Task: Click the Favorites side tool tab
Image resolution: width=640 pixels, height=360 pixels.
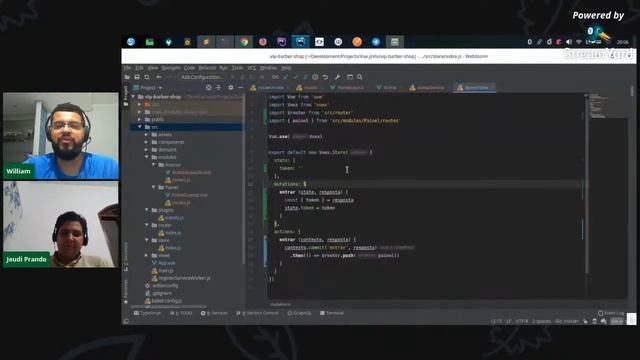Action: [x=126, y=291]
